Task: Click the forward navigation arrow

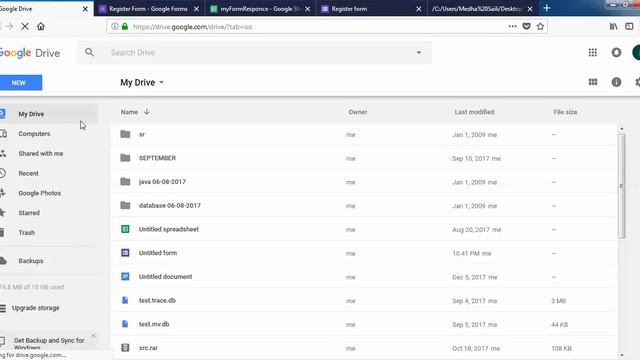Action: click(x=9, y=27)
